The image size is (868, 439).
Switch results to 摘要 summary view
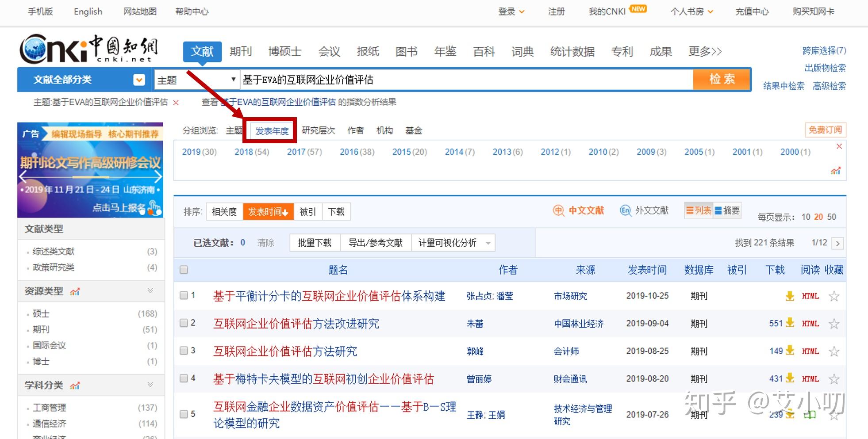tap(728, 210)
